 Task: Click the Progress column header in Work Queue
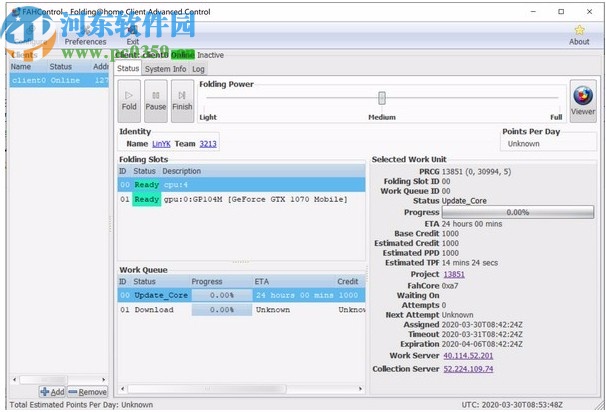coord(207,281)
